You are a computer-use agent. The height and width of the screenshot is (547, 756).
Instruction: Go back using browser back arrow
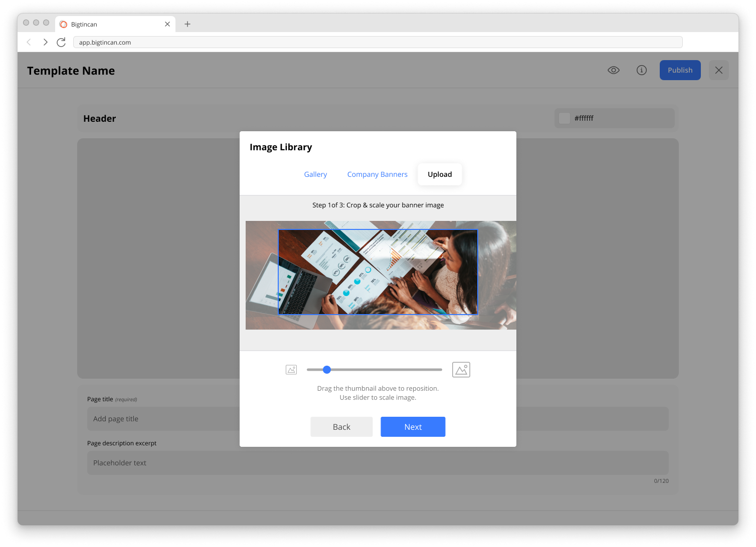29,43
